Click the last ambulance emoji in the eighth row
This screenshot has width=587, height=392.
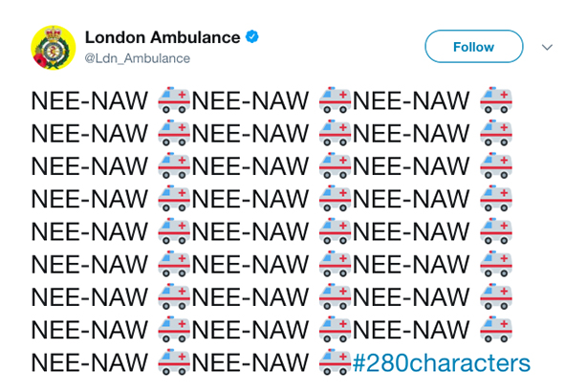click(496, 329)
